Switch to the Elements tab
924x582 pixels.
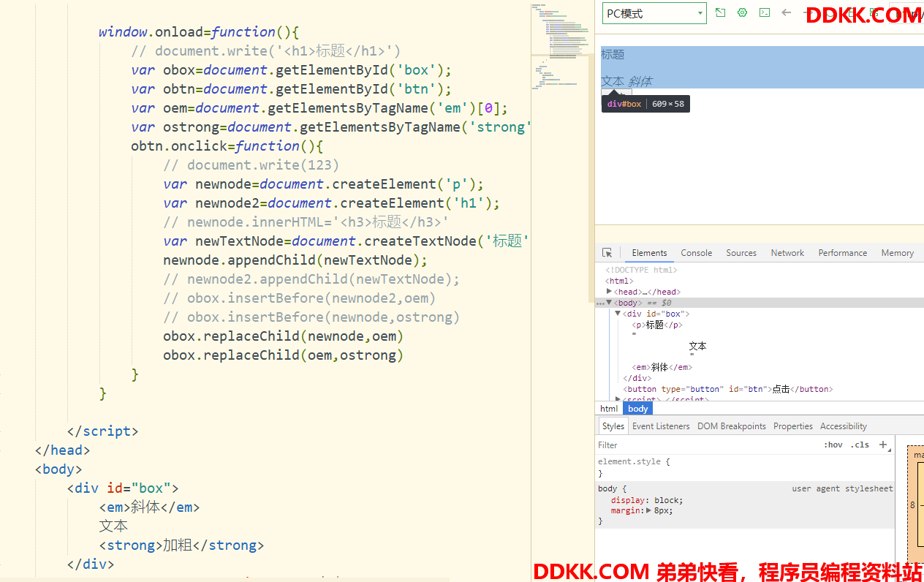(x=649, y=253)
